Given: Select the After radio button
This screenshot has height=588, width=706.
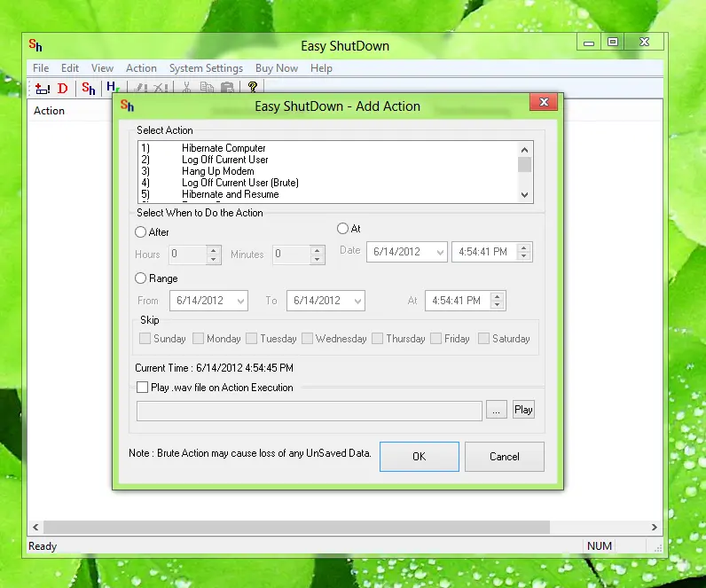Looking at the screenshot, I should coord(140,231).
